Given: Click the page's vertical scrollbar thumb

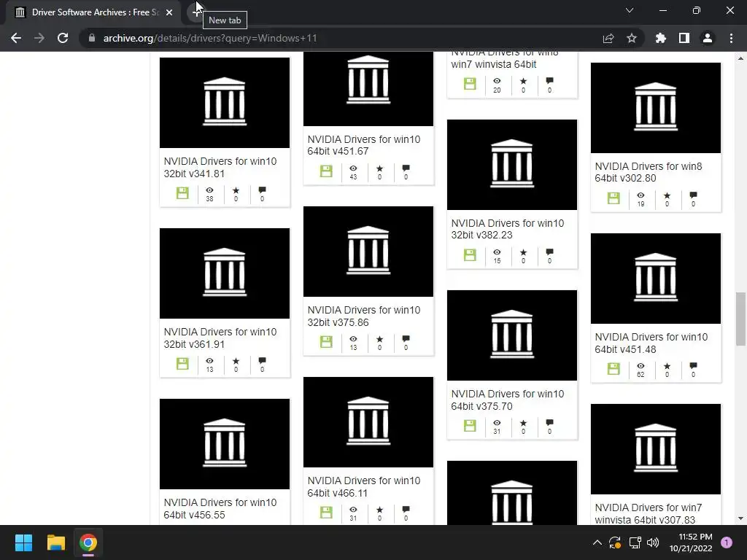Looking at the screenshot, I should (740, 319).
